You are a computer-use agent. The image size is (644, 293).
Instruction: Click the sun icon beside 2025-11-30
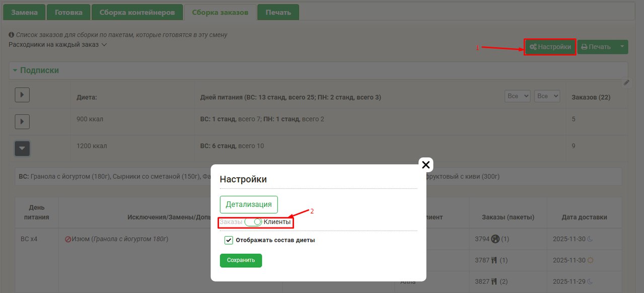coord(590,260)
